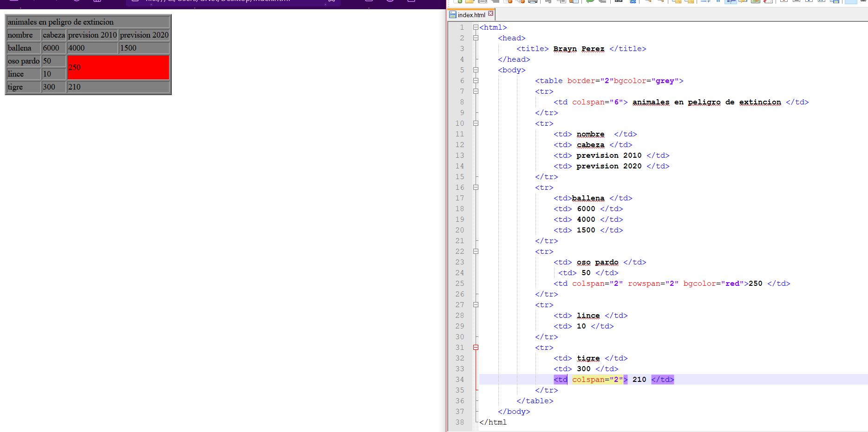Click the unsaved-file disk icon on index.html tab

(x=453, y=15)
